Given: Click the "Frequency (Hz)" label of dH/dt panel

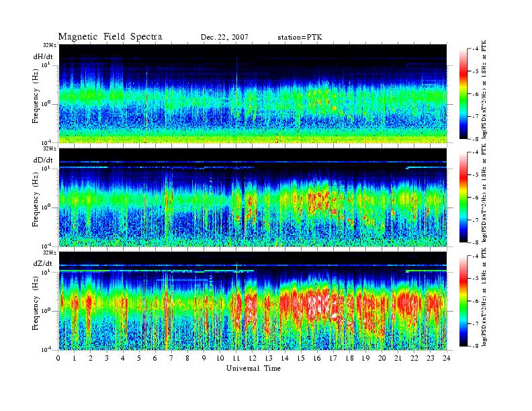Looking at the screenshot, I should click(36, 96).
